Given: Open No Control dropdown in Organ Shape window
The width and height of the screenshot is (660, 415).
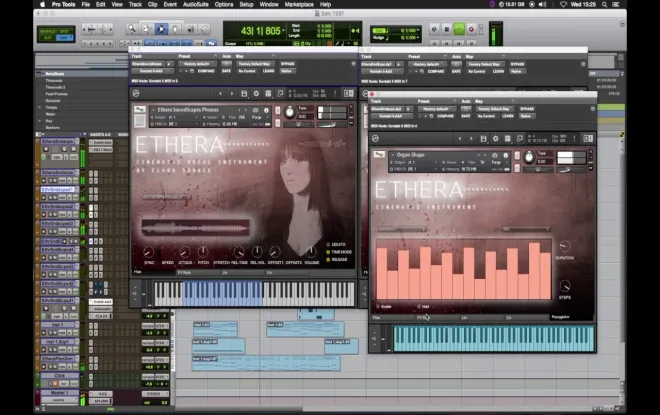Looking at the screenshot, I should point(486,116).
